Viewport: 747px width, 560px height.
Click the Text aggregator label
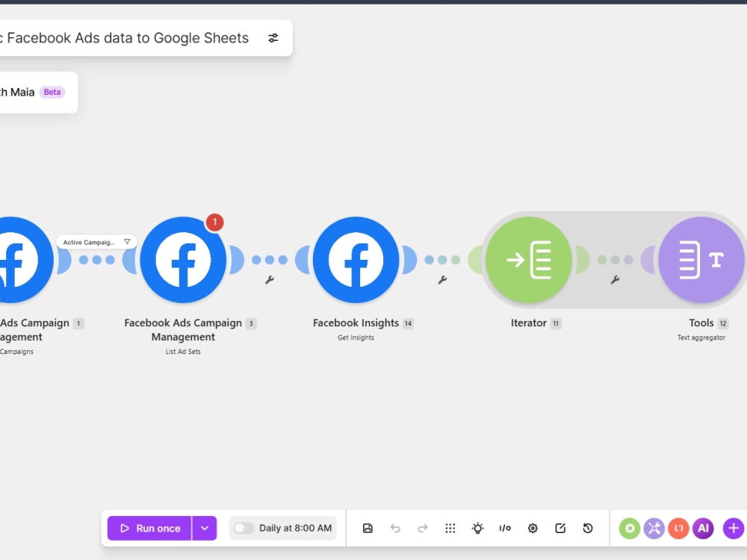click(701, 337)
